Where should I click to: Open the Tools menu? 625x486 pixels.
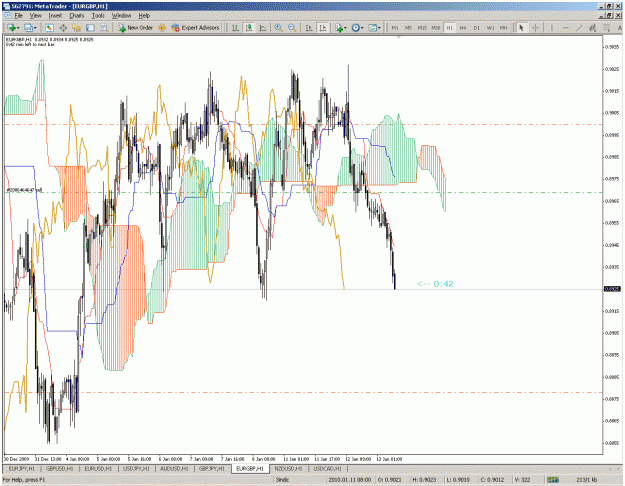click(x=98, y=16)
